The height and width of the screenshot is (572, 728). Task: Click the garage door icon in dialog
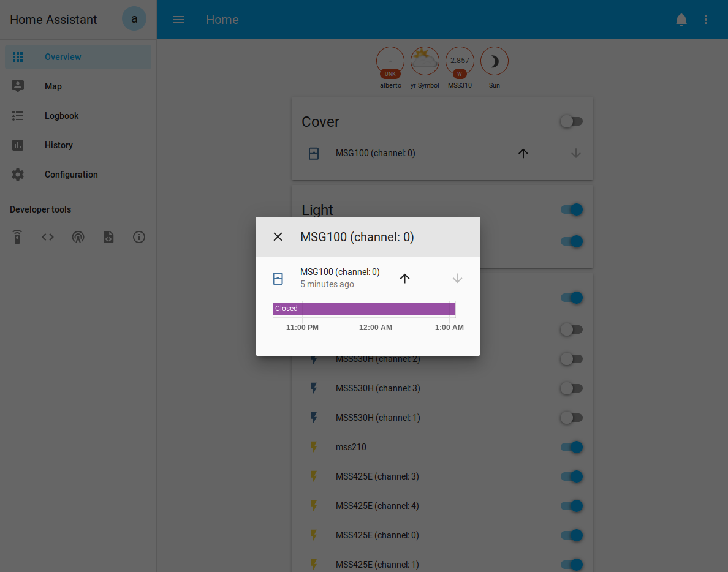pyautogui.click(x=278, y=279)
